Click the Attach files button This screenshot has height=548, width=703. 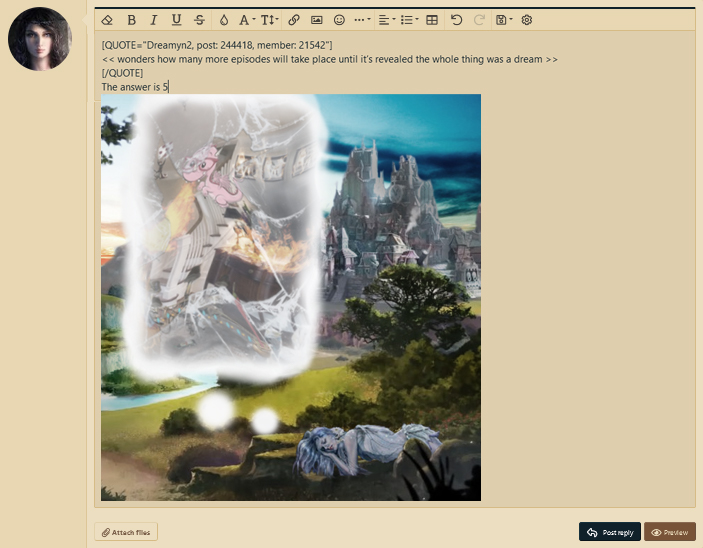[126, 532]
